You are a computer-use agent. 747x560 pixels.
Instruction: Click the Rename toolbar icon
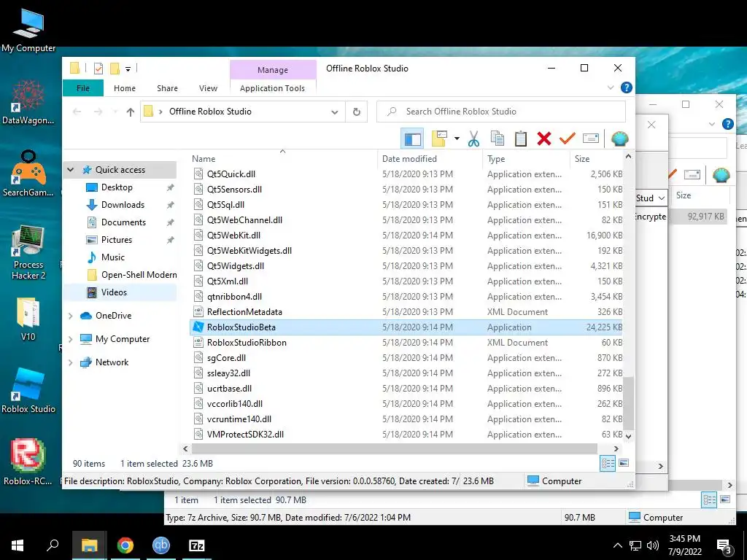pyautogui.click(x=591, y=139)
